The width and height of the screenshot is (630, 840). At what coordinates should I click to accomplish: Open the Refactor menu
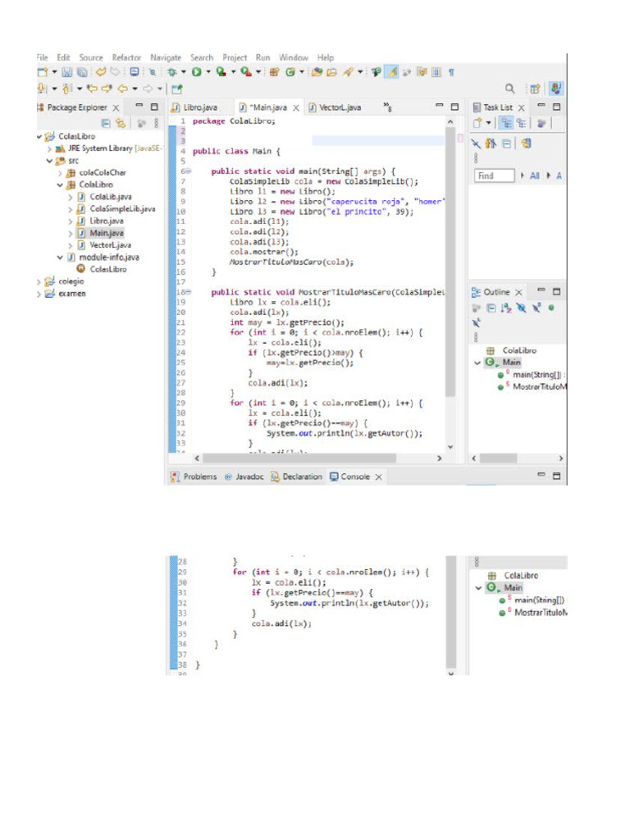coord(126,57)
